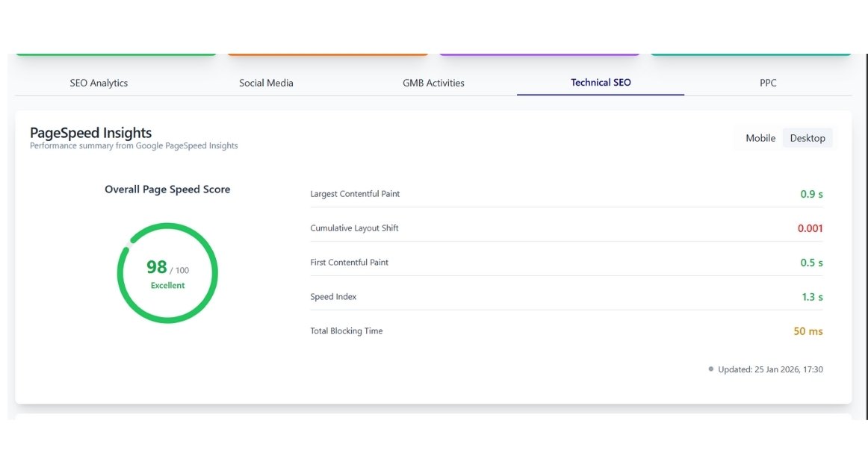Click the Excellent rating label
This screenshot has width=868, height=450.
167,286
